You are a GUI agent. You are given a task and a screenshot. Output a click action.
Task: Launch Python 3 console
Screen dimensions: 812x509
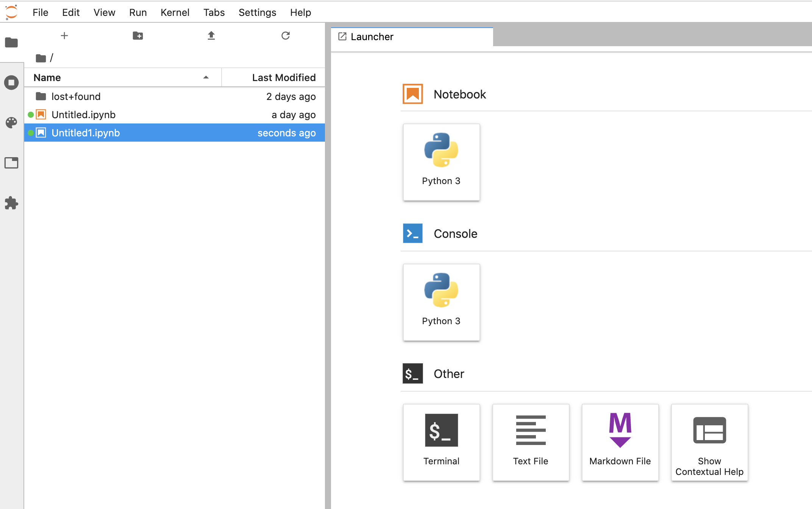point(441,302)
